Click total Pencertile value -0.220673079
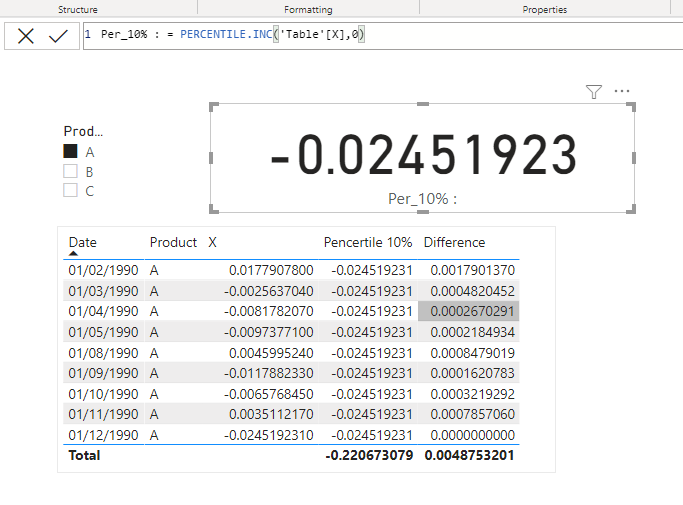Screen dimensions: 683x505 [x=369, y=455]
